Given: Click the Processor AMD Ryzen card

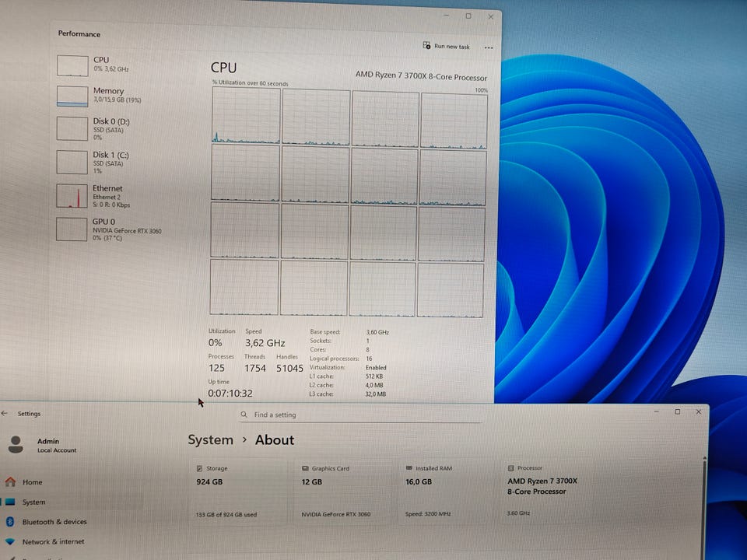Looking at the screenshot, I should pyautogui.click(x=548, y=492).
